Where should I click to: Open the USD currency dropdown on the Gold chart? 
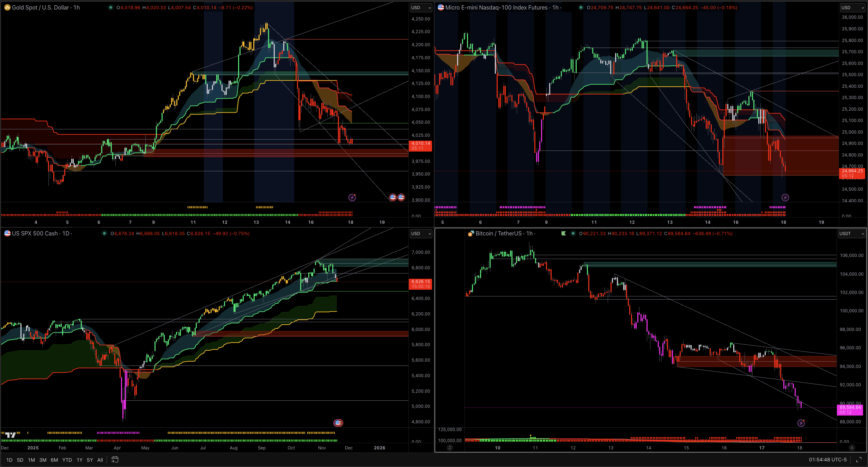421,7
